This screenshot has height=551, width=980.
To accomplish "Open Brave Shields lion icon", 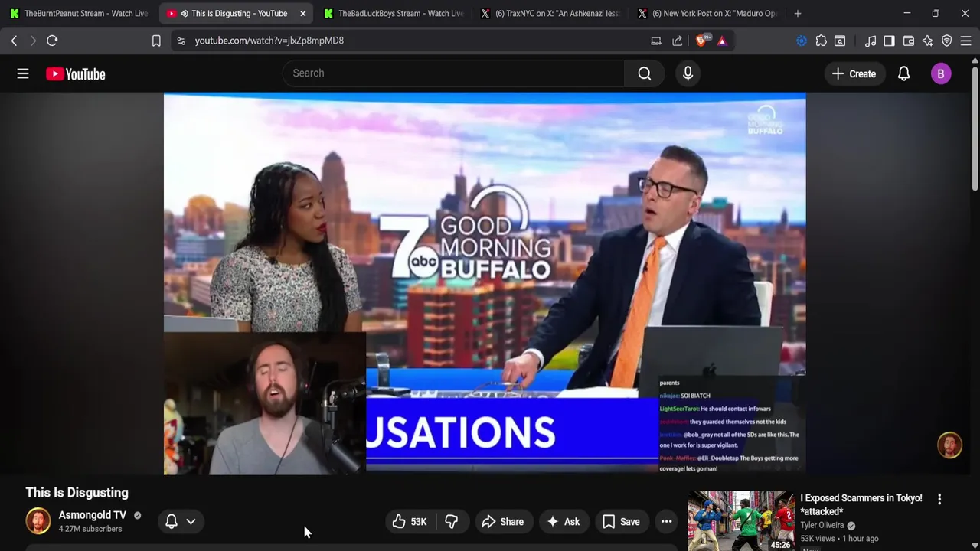I will [x=701, y=41].
